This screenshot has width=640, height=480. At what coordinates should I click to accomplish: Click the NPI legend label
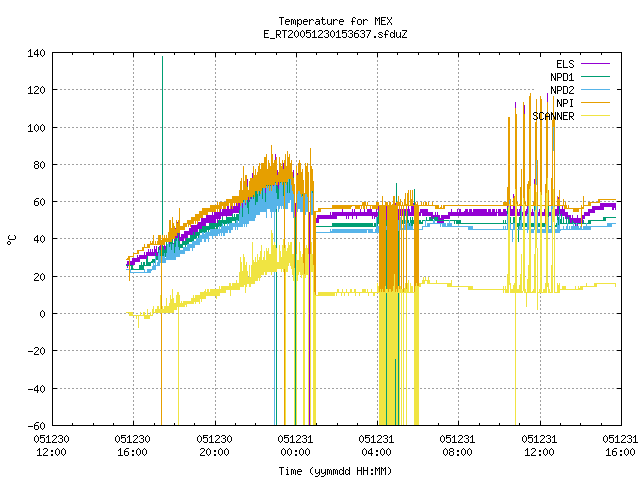(x=565, y=103)
